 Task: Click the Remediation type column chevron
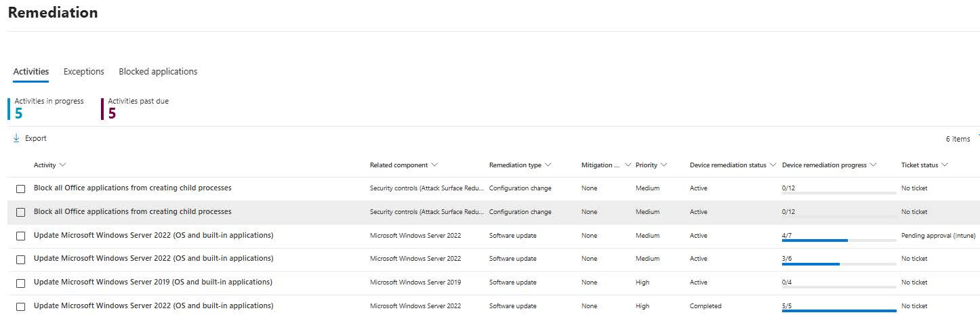(x=548, y=165)
